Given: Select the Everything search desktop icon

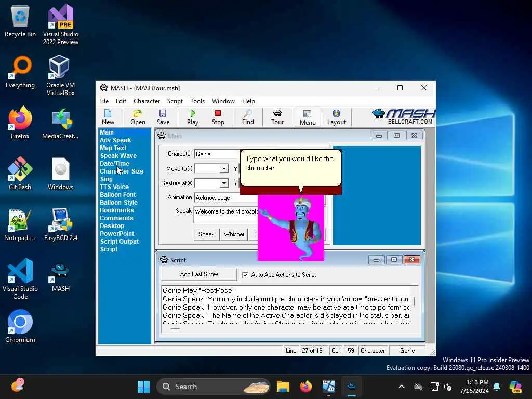Looking at the screenshot, I should 20,73.
